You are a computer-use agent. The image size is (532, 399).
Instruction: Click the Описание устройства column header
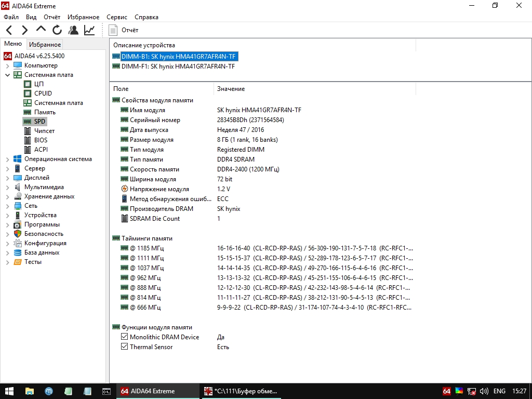tap(262, 45)
